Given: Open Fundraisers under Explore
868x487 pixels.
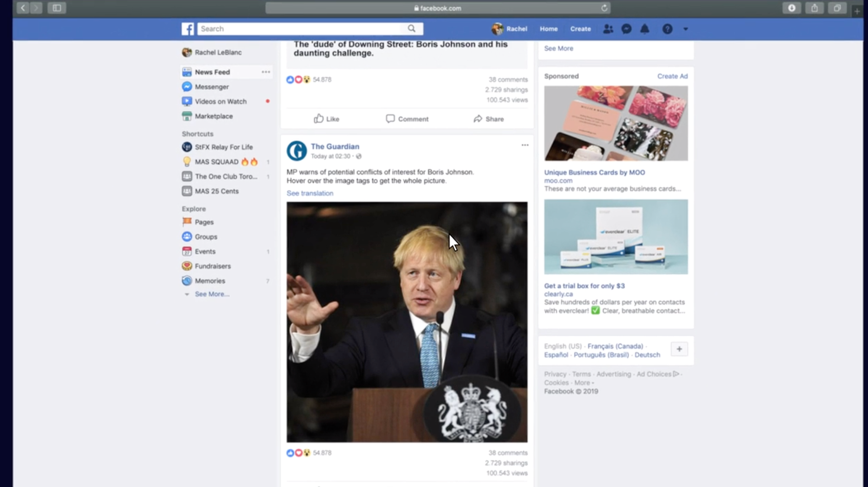Looking at the screenshot, I should pyautogui.click(x=207, y=266).
